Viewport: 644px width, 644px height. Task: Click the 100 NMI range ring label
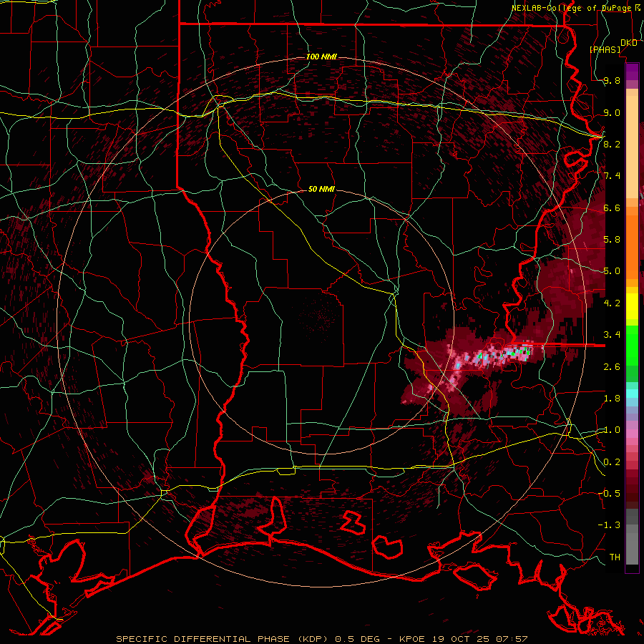(x=321, y=57)
